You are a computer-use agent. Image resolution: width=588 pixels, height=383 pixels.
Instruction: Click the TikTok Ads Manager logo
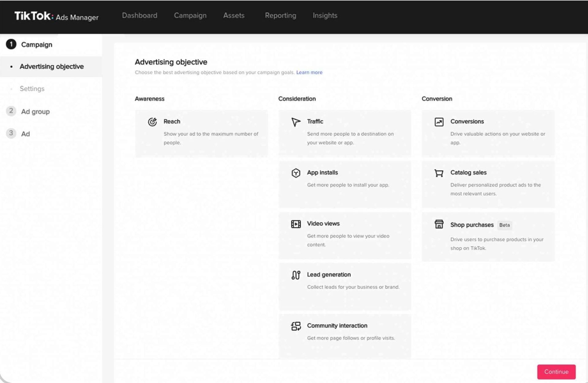56,16
